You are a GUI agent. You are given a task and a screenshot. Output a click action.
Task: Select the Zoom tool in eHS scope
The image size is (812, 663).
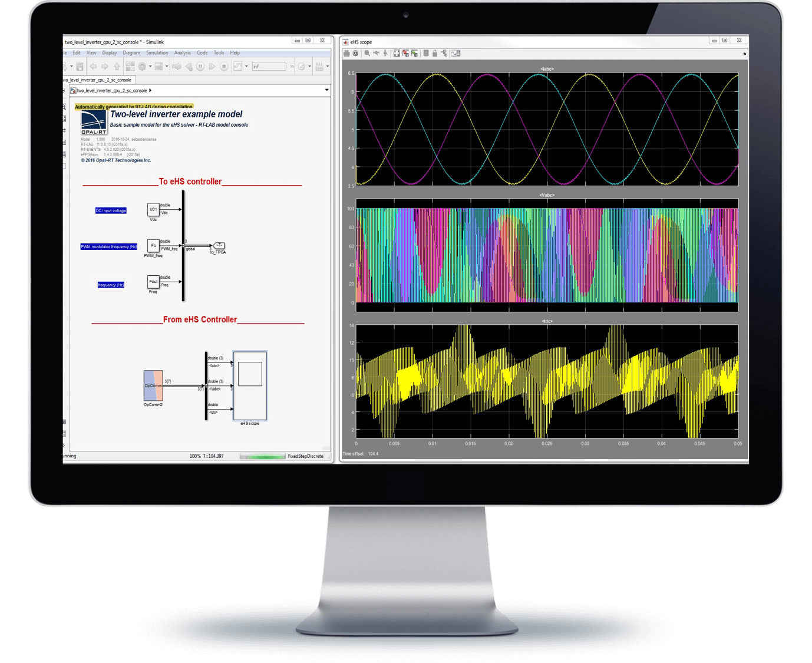[367, 53]
